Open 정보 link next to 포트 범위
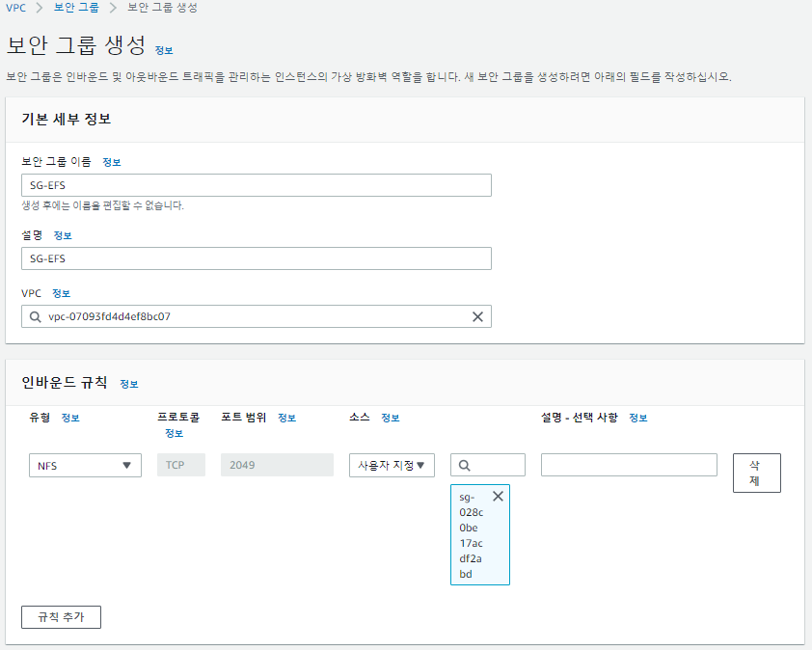The width and height of the screenshot is (812, 650). pyautogui.click(x=286, y=418)
